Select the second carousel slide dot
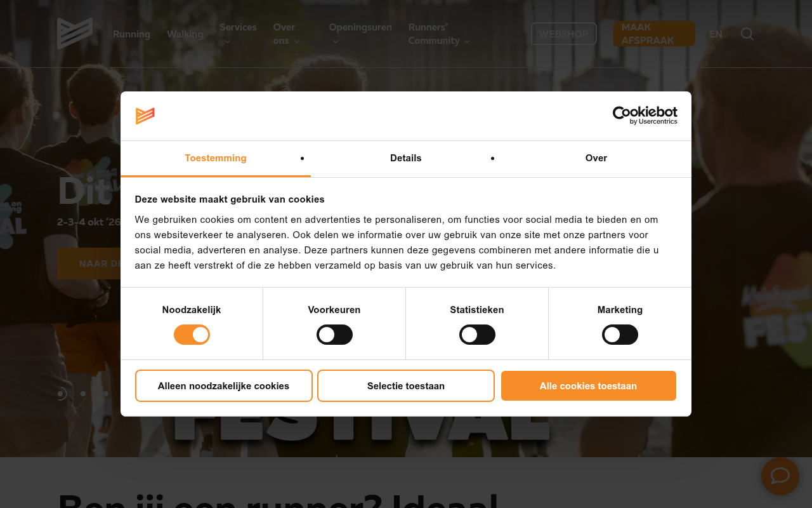 click(83, 394)
